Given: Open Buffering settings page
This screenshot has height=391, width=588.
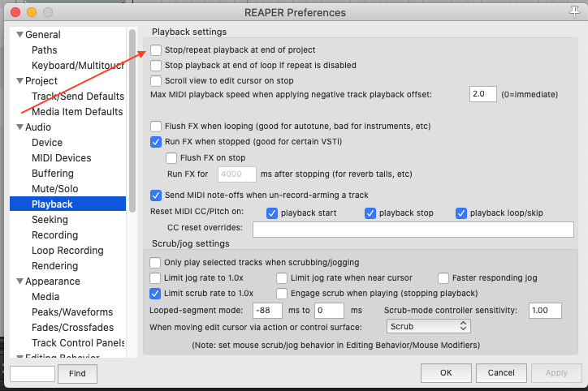Looking at the screenshot, I should click(53, 174).
